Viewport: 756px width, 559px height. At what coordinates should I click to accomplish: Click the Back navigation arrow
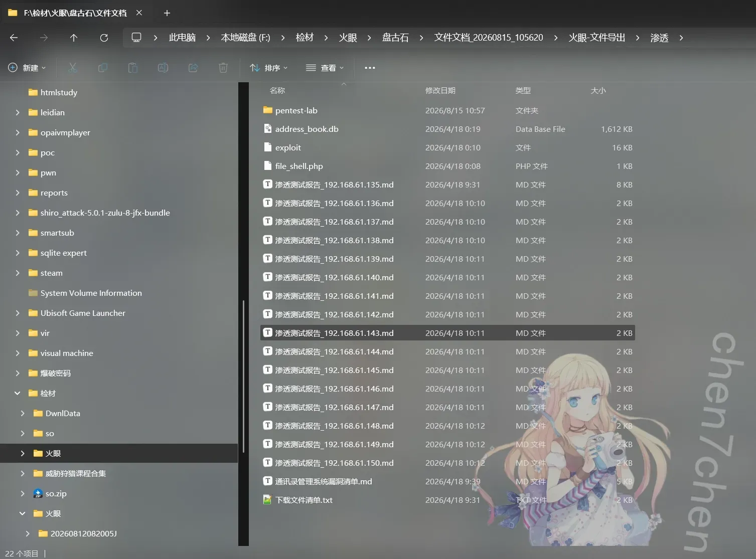tap(14, 38)
